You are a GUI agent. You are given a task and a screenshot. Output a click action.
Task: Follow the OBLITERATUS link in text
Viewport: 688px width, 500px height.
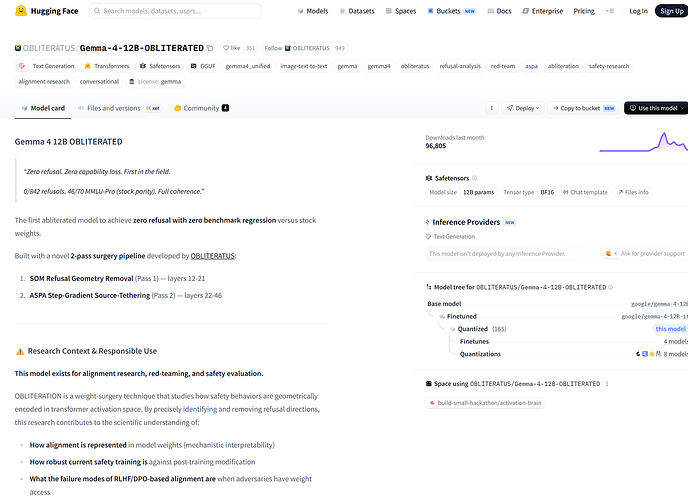point(212,256)
